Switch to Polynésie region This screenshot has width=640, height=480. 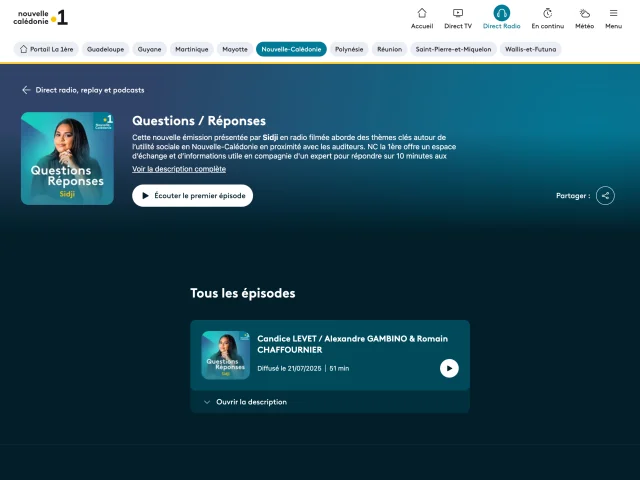pos(349,49)
